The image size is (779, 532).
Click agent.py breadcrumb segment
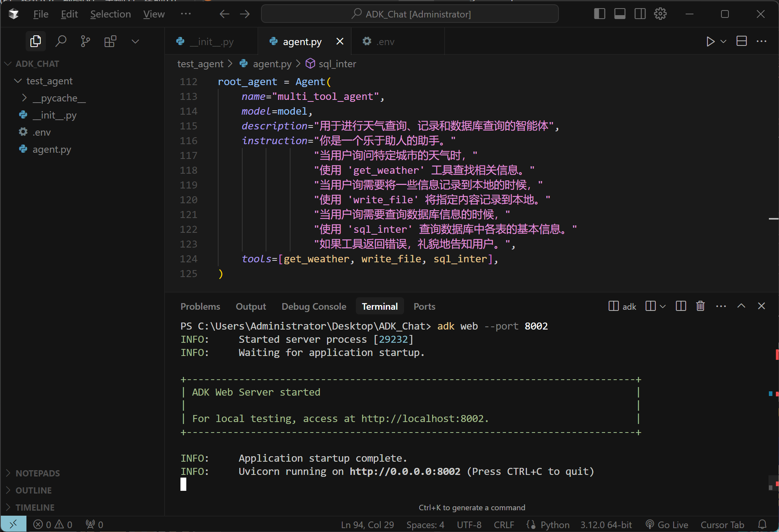(x=272, y=64)
